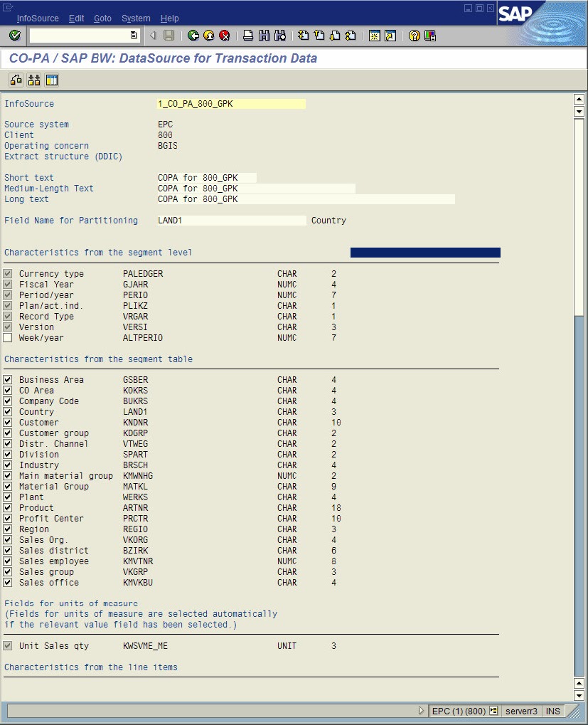Click the yellow Exit icon
This screenshot has height=725, width=588.
pos(209,36)
